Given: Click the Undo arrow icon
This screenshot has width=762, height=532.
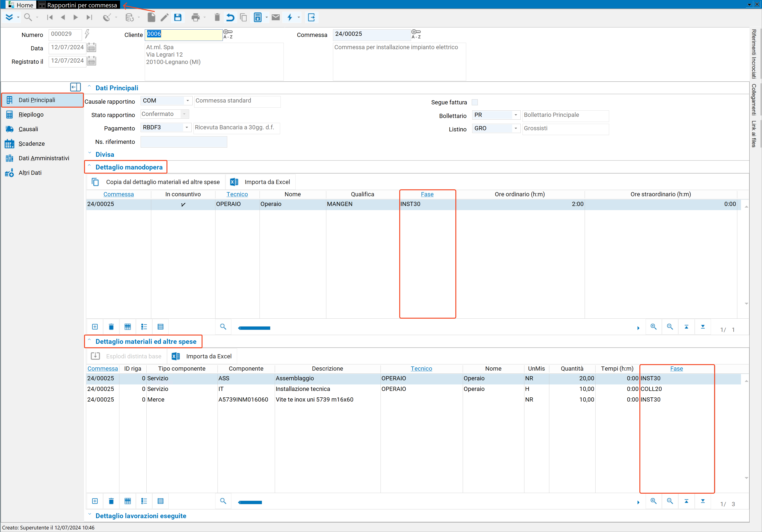Looking at the screenshot, I should [x=230, y=17].
